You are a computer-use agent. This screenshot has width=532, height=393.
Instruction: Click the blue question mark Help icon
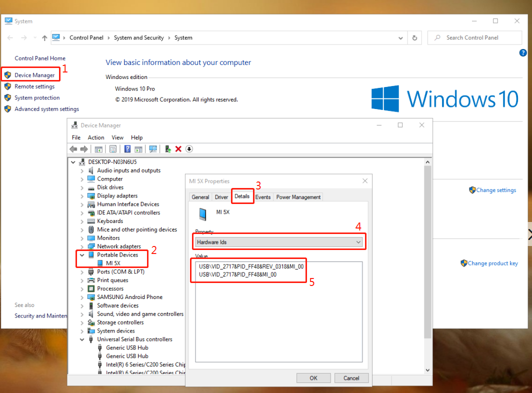[127, 149]
